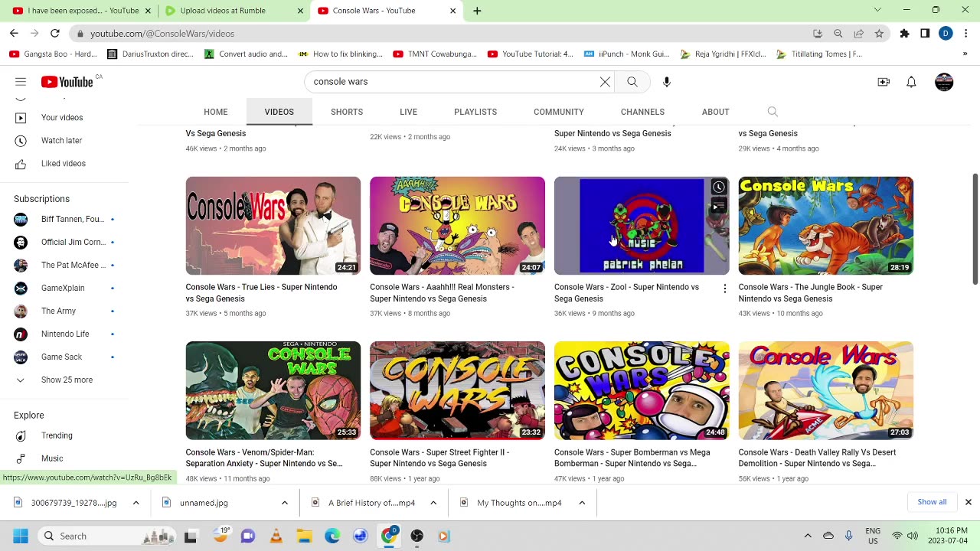Open more actions for Zool video
This screenshot has width=980, height=551.
(x=724, y=289)
